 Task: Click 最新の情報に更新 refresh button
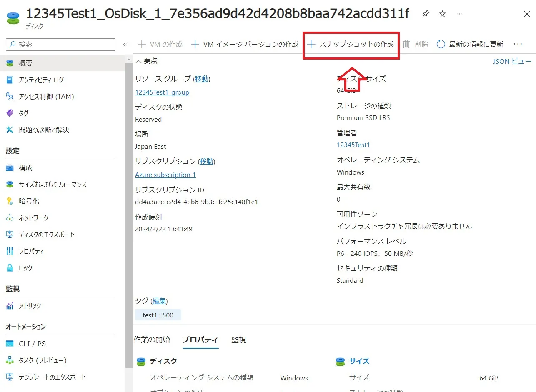click(x=470, y=44)
